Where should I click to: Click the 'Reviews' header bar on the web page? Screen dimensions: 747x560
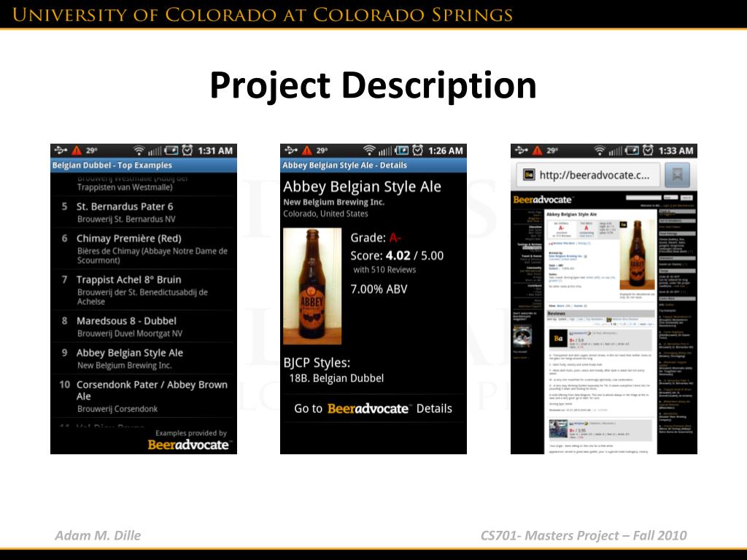pos(600,314)
